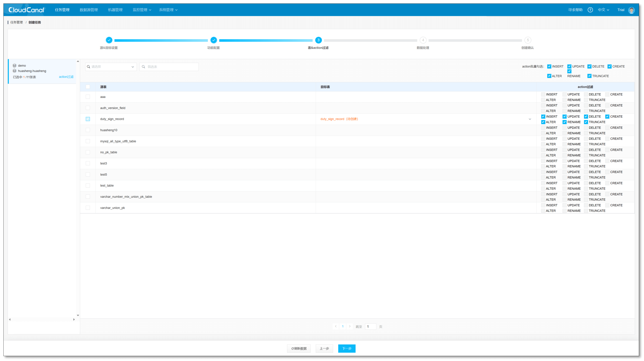The width and height of the screenshot is (644, 361).
Task: Select the no_pk_table checkbox
Action: click(x=88, y=152)
